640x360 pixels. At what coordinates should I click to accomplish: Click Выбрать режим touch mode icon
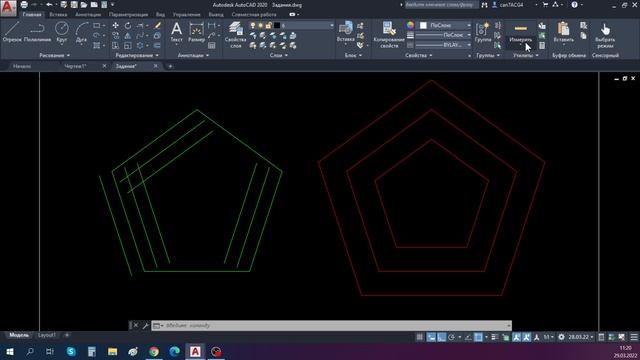tap(605, 35)
